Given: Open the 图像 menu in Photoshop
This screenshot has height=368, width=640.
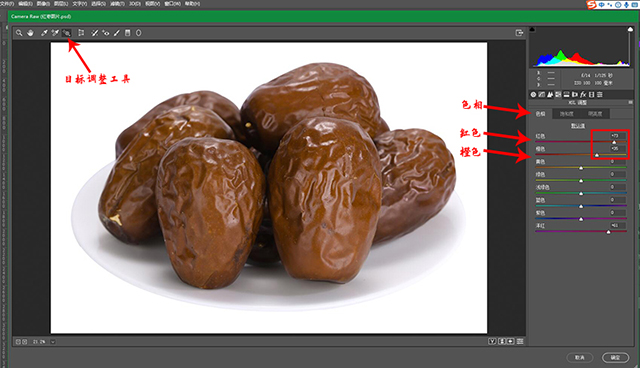Looking at the screenshot, I should [x=43, y=4].
